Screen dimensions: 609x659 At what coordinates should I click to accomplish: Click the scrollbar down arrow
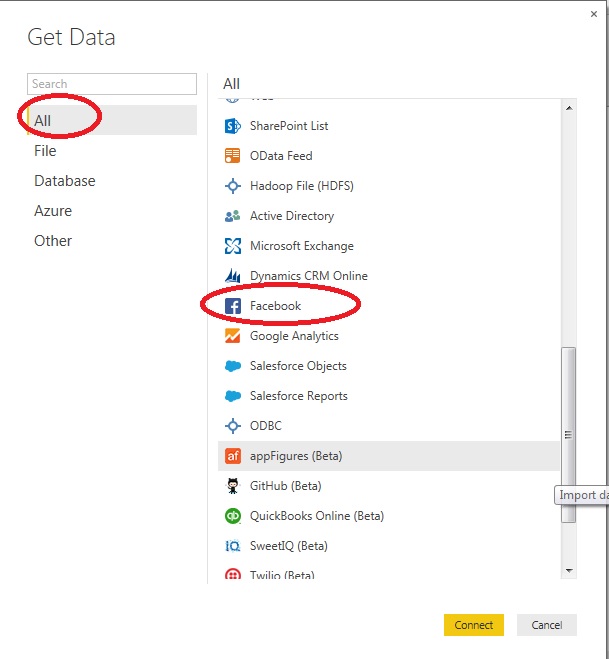[569, 570]
